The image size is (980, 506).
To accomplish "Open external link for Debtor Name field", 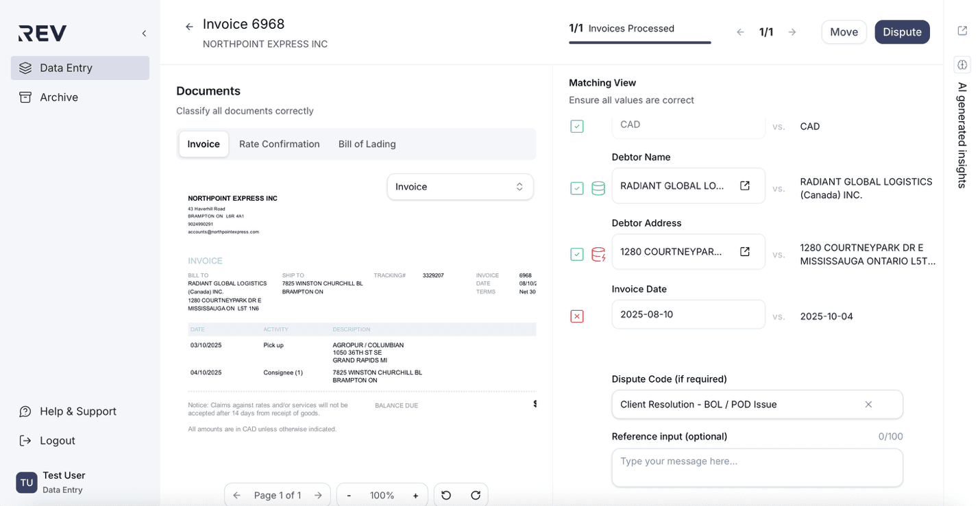I will point(745,186).
